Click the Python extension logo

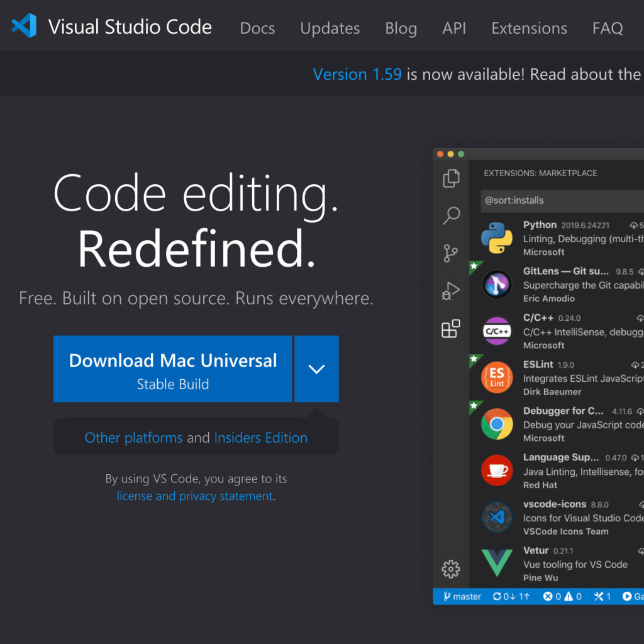[x=497, y=238]
